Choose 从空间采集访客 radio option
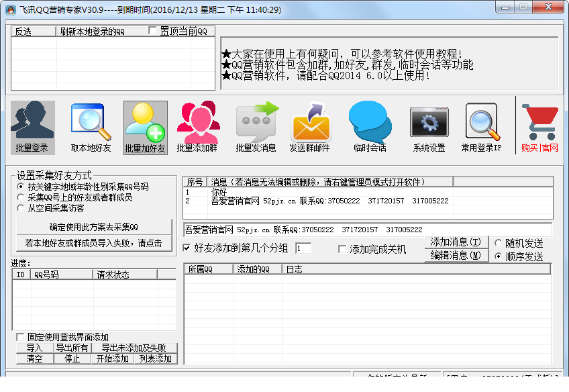The height and width of the screenshot is (392, 569). 21,208
